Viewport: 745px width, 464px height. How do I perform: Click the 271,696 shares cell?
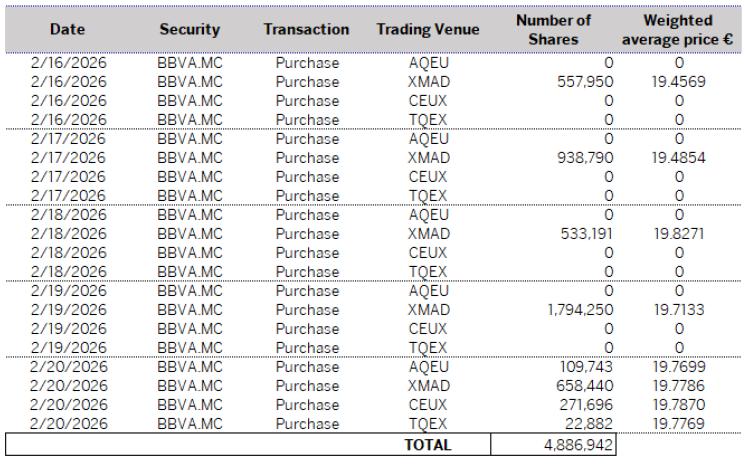click(x=587, y=405)
